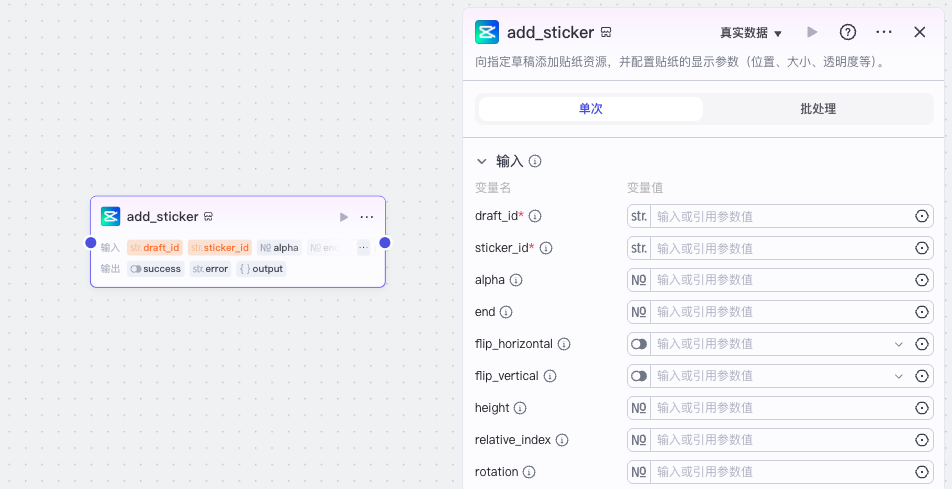Click the node's right output connection port
Viewport: 952px width, 489px height.
pyautogui.click(x=385, y=243)
